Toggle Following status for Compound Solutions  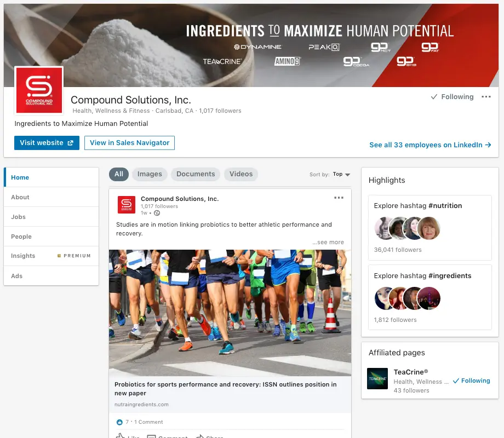(x=452, y=97)
